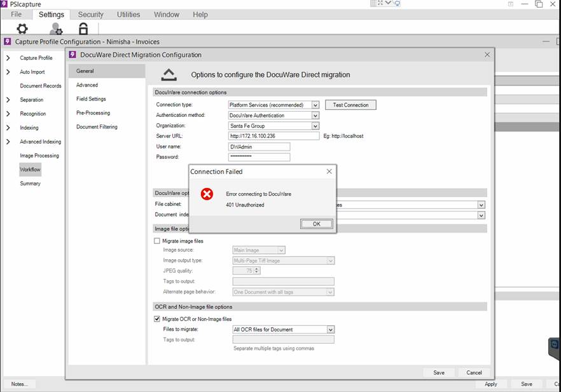Expand Indexing tree node
561x392 pixels.
coord(8,128)
